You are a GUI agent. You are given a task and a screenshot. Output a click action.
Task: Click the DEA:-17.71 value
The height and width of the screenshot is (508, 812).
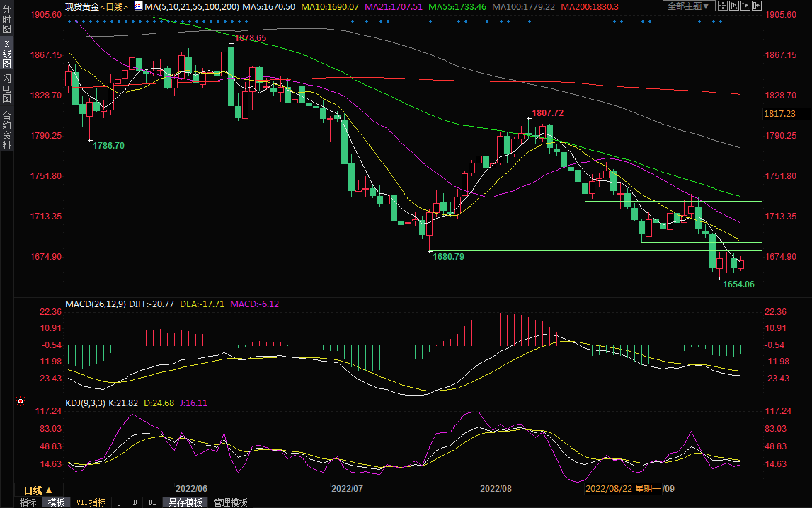(202, 304)
